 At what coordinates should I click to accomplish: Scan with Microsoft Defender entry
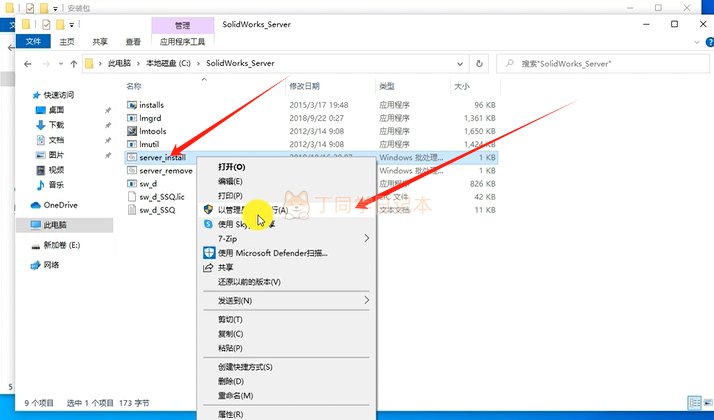(x=272, y=253)
